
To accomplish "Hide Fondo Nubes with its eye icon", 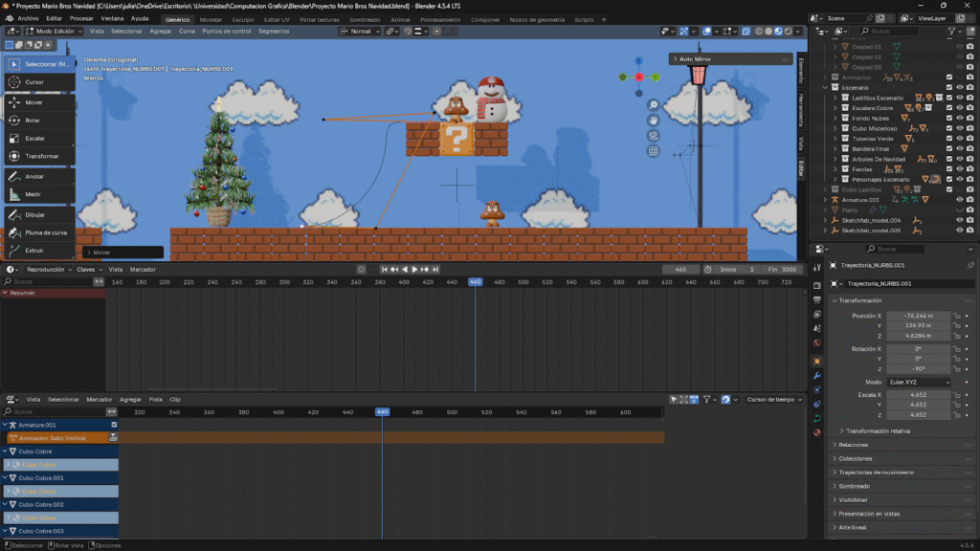I will [960, 118].
